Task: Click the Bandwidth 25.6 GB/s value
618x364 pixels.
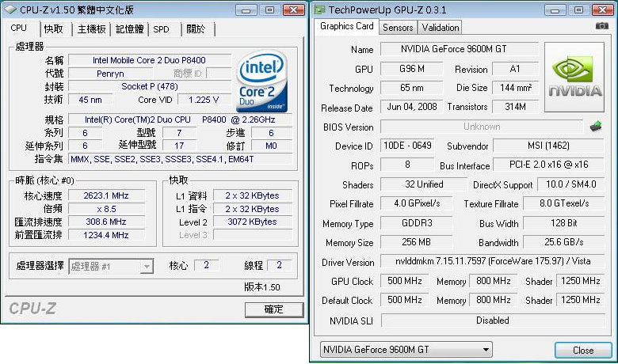Action: [564, 242]
